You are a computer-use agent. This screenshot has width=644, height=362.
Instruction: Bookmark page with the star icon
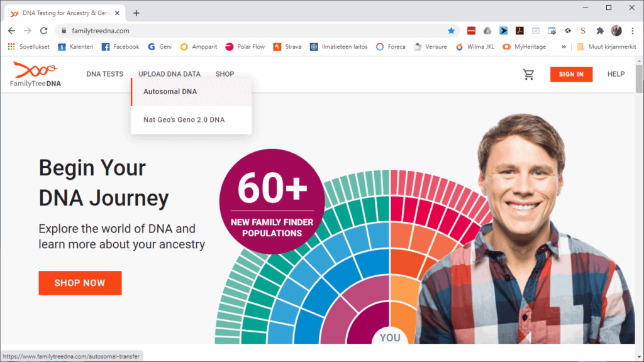(x=451, y=31)
